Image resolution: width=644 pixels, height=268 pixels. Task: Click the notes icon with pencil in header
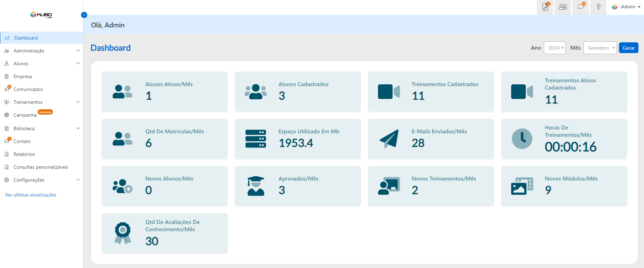545,7
